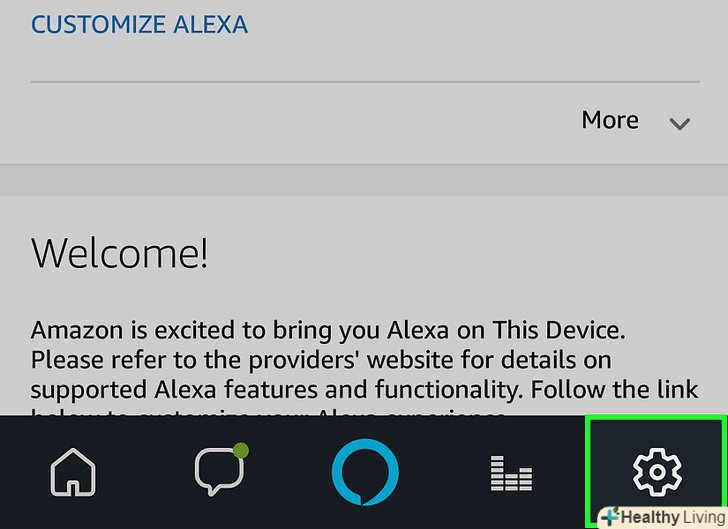Click the 'Please refer to the providers' line
Screen dimensions: 728x529
click(x=320, y=359)
